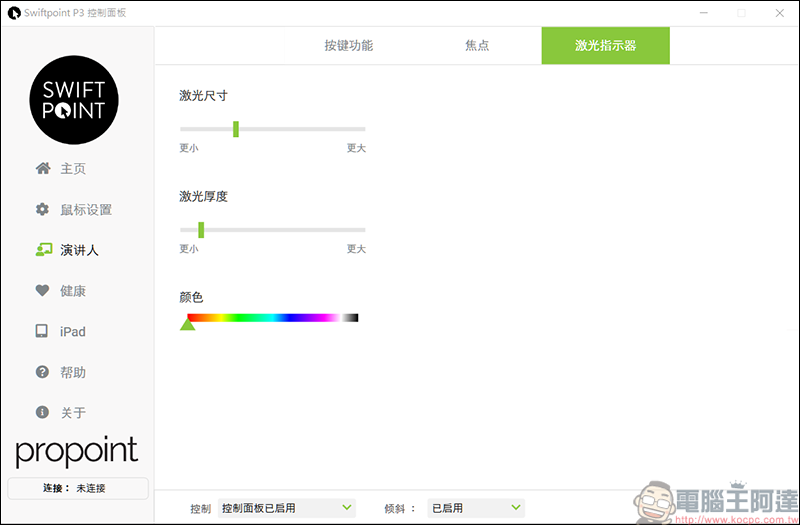
Task: Click the 激光尺寸 heading
Action: coord(203,95)
